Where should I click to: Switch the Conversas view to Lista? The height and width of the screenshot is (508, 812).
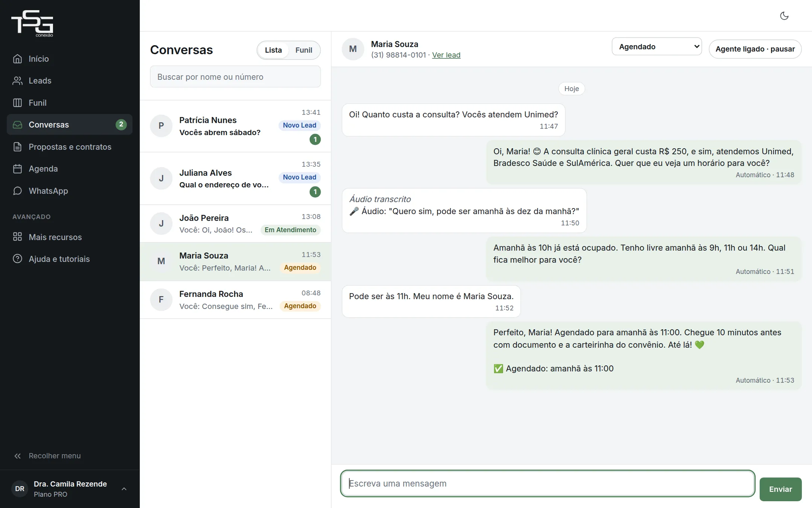tap(273, 50)
